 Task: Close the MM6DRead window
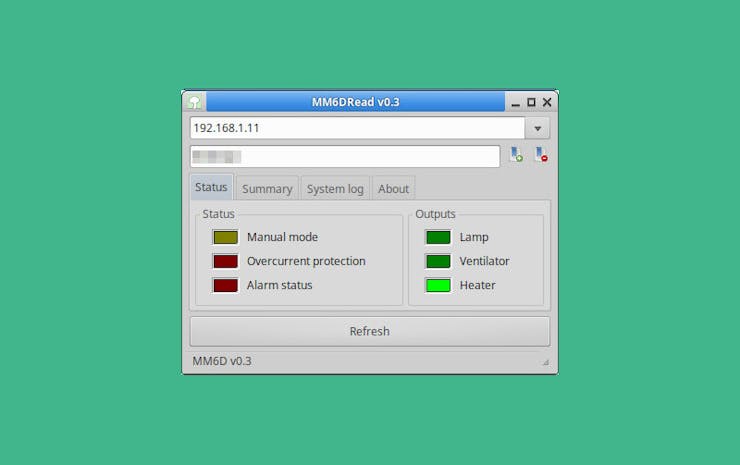547,102
